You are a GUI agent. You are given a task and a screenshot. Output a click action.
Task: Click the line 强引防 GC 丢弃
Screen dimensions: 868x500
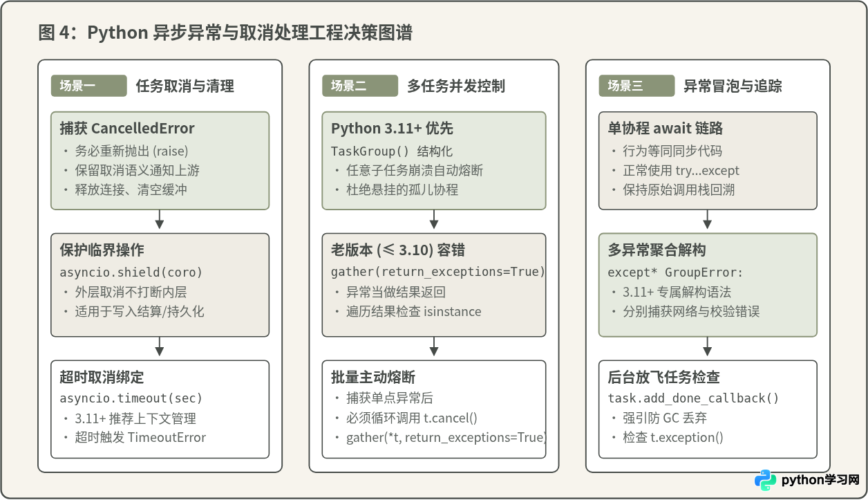[x=665, y=418]
